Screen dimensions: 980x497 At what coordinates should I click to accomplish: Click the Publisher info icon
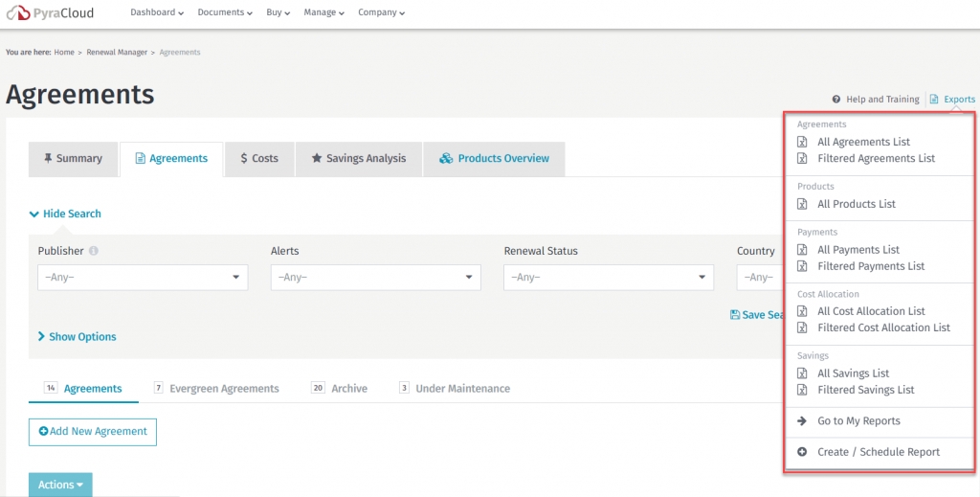(94, 251)
